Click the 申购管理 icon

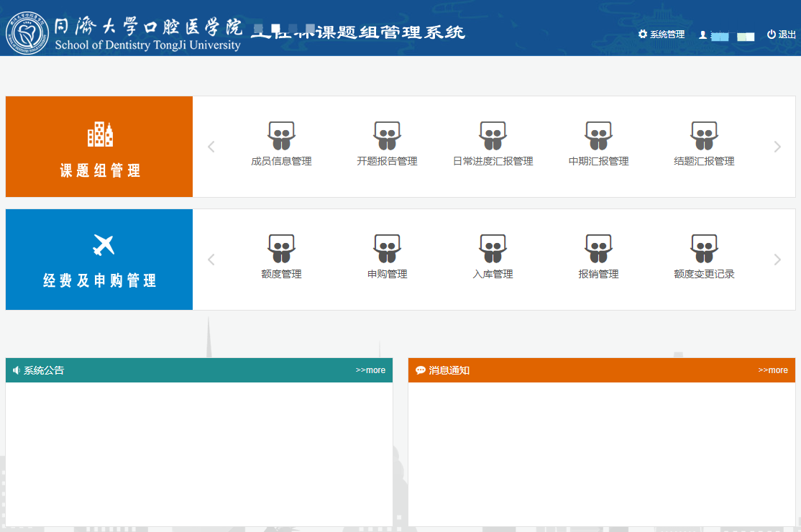click(387, 249)
